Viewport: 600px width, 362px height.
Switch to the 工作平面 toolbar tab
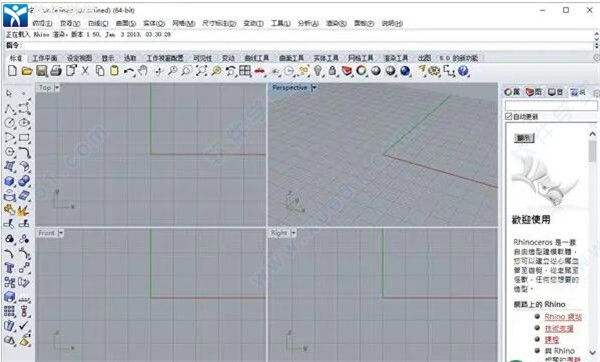45,58
